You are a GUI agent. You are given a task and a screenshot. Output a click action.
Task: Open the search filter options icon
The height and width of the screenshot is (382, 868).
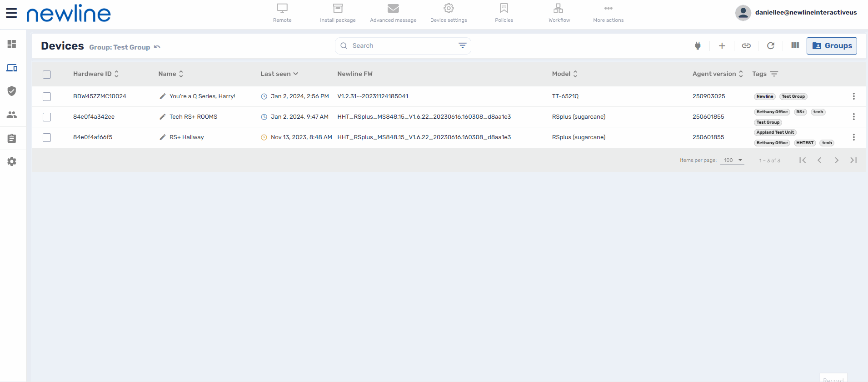click(462, 45)
